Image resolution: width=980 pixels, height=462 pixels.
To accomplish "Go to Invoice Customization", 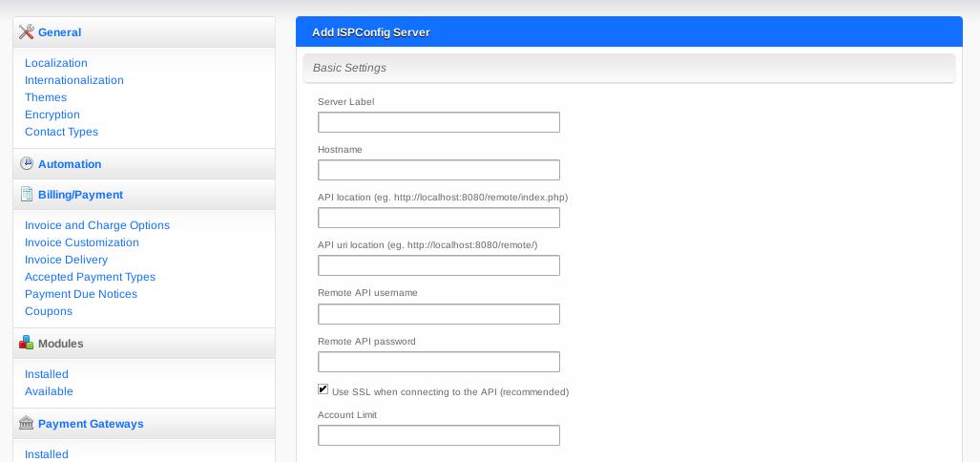I will point(82,242).
